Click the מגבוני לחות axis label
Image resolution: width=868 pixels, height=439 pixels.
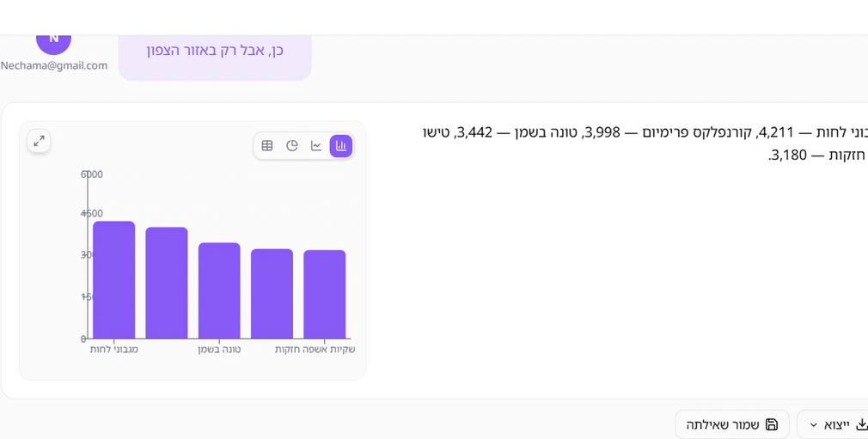click(114, 350)
